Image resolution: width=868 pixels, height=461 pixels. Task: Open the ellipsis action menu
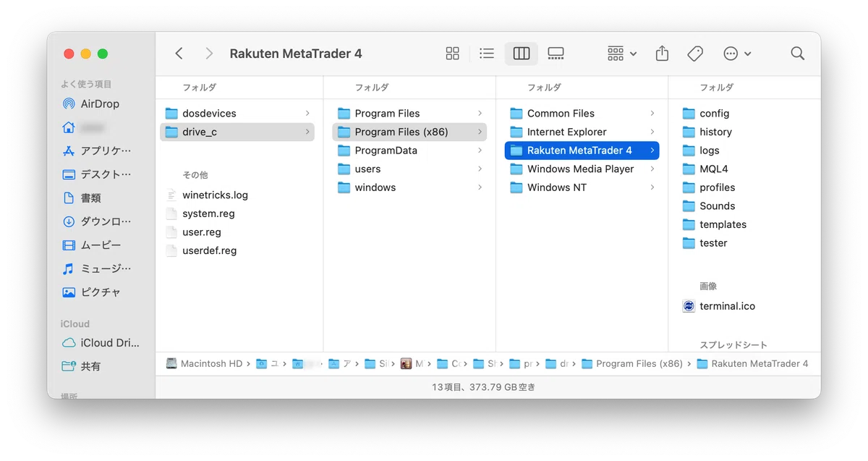[737, 54]
